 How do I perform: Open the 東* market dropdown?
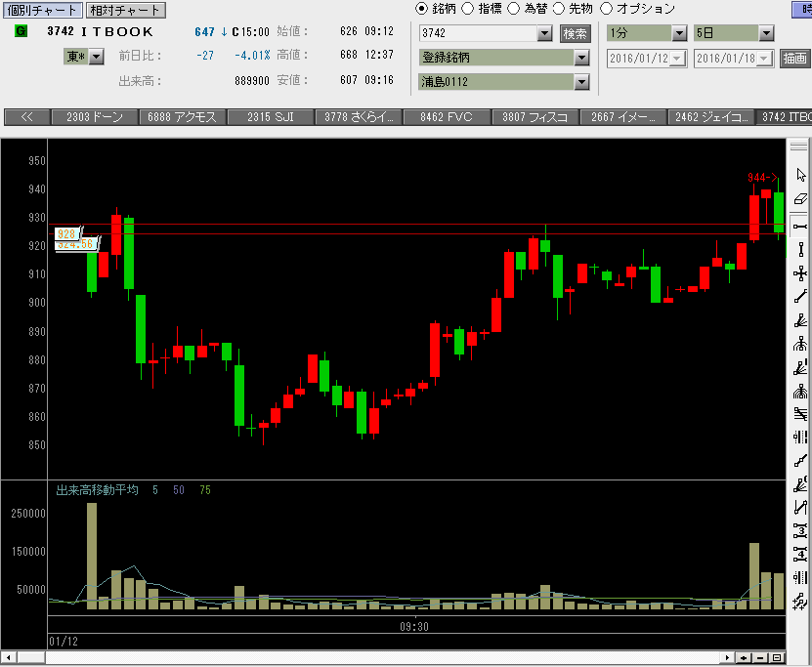tap(97, 56)
